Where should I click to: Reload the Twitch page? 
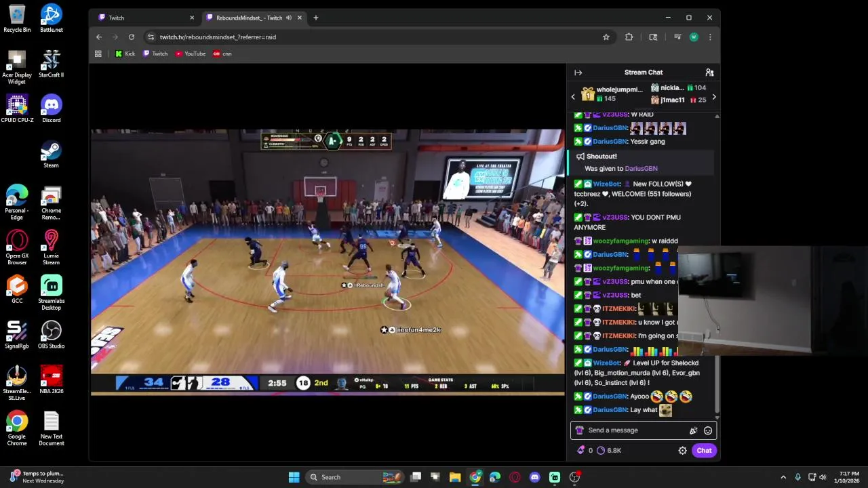pyautogui.click(x=132, y=37)
